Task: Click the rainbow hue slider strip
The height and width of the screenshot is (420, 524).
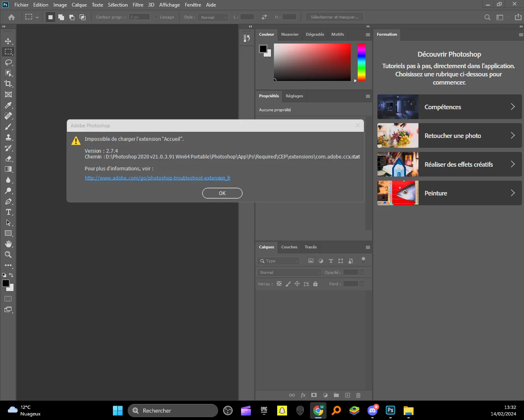Action: 361,62
